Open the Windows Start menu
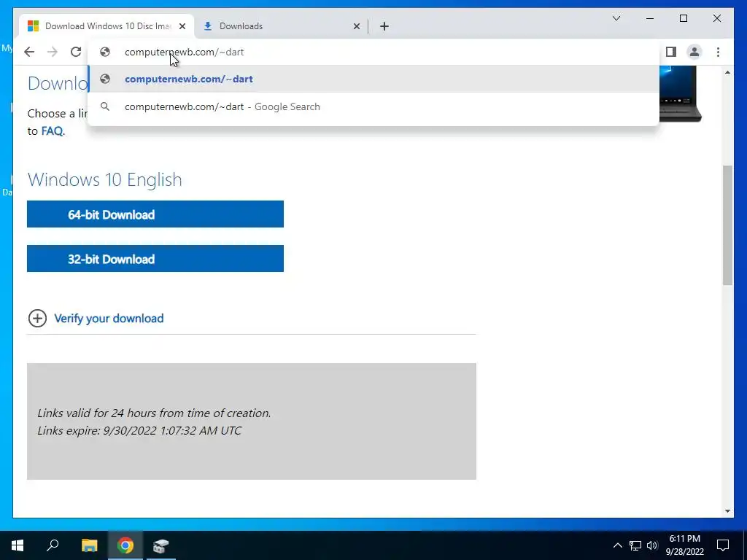Screen dimensions: 747x560 [x=18, y=545]
